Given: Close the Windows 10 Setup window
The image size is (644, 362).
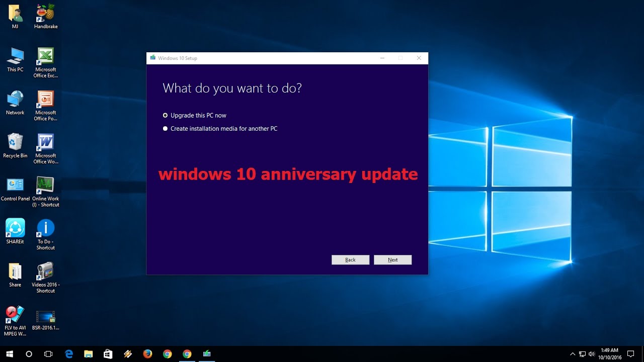Looking at the screenshot, I should (x=419, y=58).
